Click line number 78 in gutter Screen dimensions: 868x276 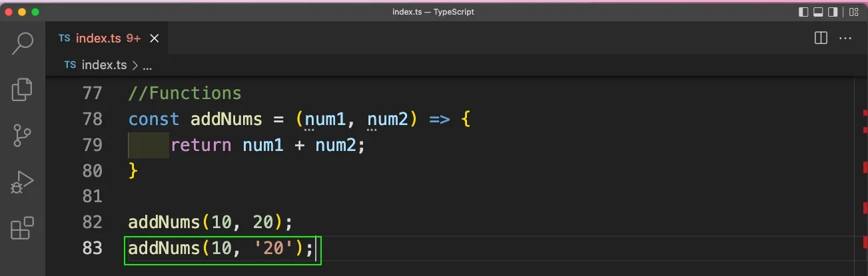(93, 119)
